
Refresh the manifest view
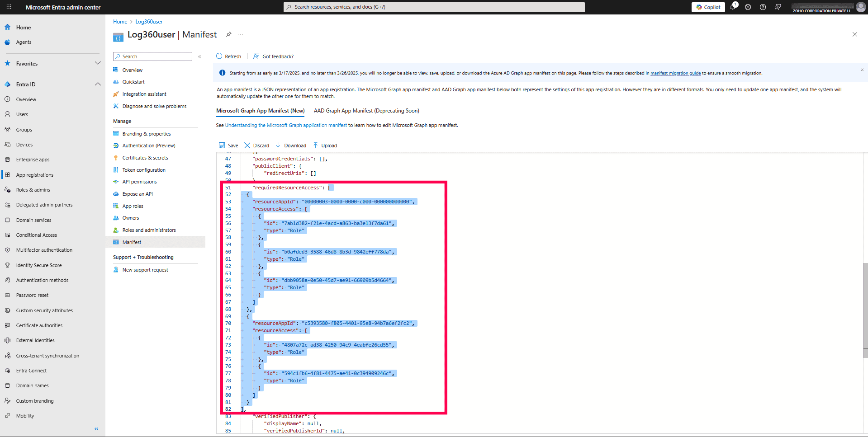(228, 56)
